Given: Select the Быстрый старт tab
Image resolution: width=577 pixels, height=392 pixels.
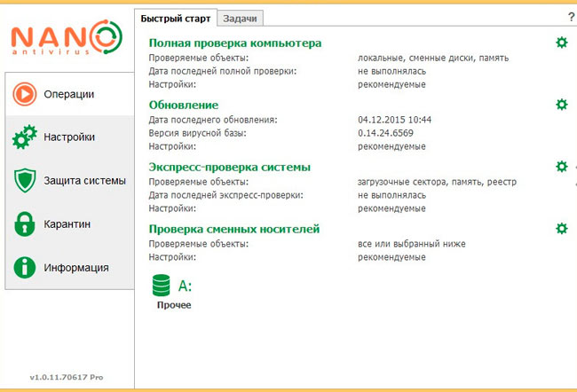Looking at the screenshot, I should pos(176,19).
